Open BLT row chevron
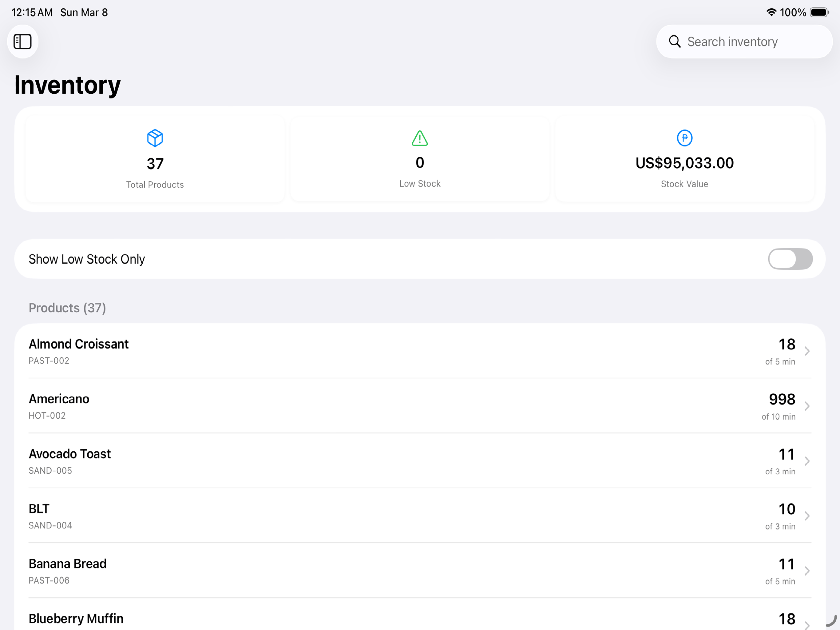 [807, 516]
